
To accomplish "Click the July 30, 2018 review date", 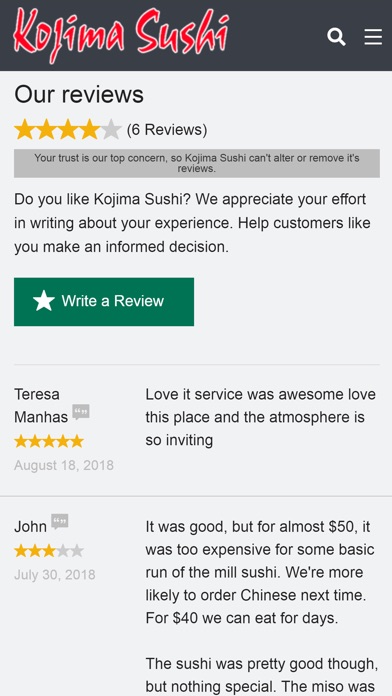I will coord(55,575).
